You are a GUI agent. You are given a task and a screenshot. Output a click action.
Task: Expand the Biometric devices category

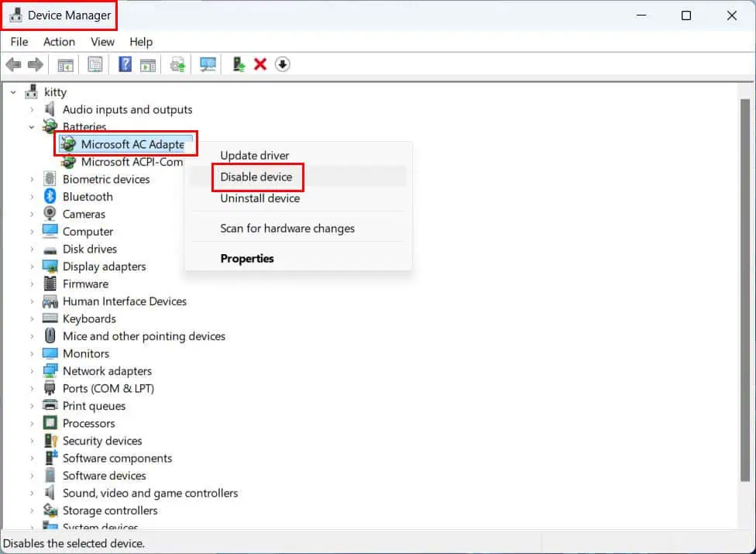(32, 179)
